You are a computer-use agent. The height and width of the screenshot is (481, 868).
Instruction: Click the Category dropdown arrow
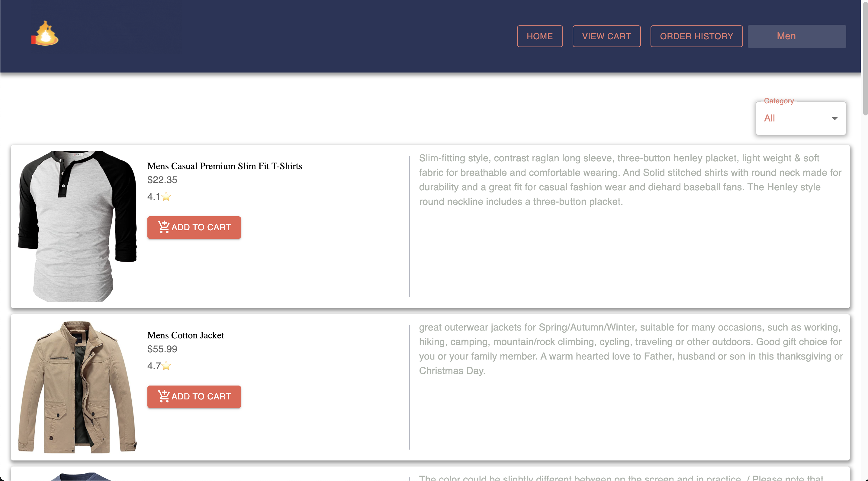[x=834, y=119]
